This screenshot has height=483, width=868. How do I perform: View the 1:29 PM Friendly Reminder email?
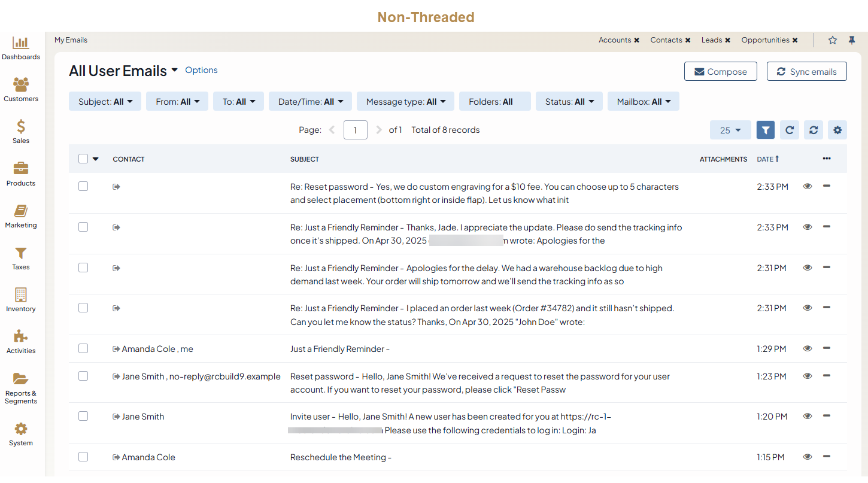point(808,348)
